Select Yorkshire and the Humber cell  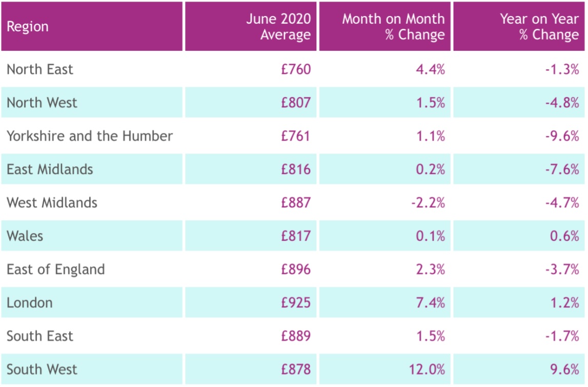(x=90, y=136)
